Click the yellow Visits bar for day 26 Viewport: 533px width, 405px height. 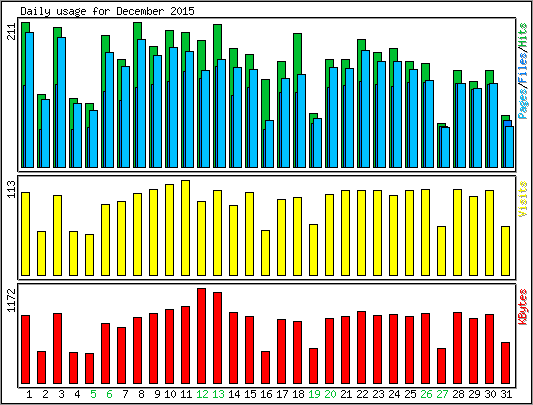426,232
